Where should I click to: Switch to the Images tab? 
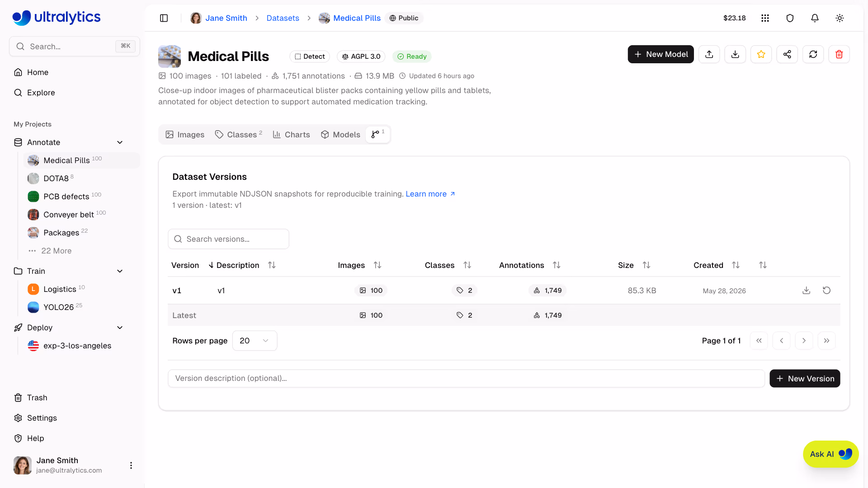pyautogui.click(x=185, y=135)
